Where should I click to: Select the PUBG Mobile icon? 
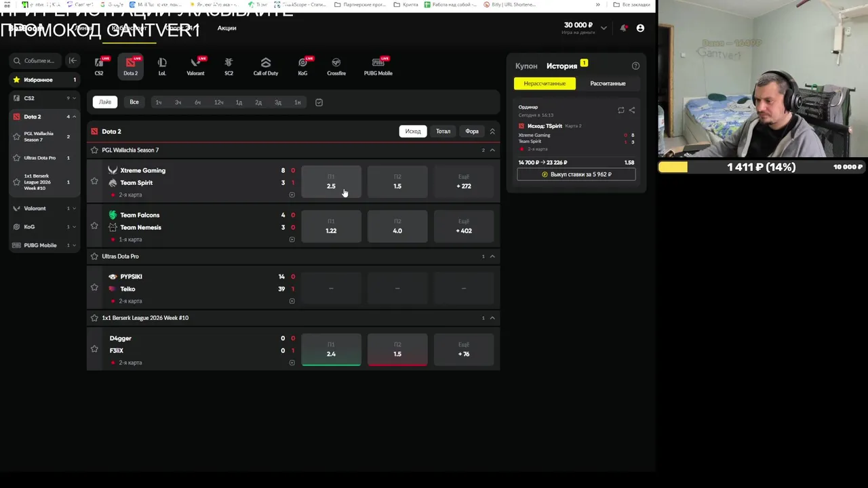click(x=378, y=66)
